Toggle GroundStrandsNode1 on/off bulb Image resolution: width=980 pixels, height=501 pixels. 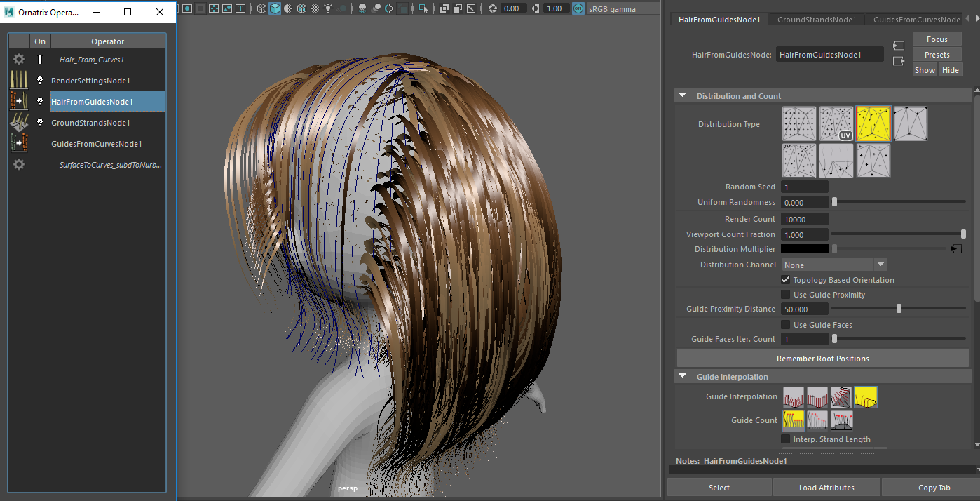click(x=40, y=123)
